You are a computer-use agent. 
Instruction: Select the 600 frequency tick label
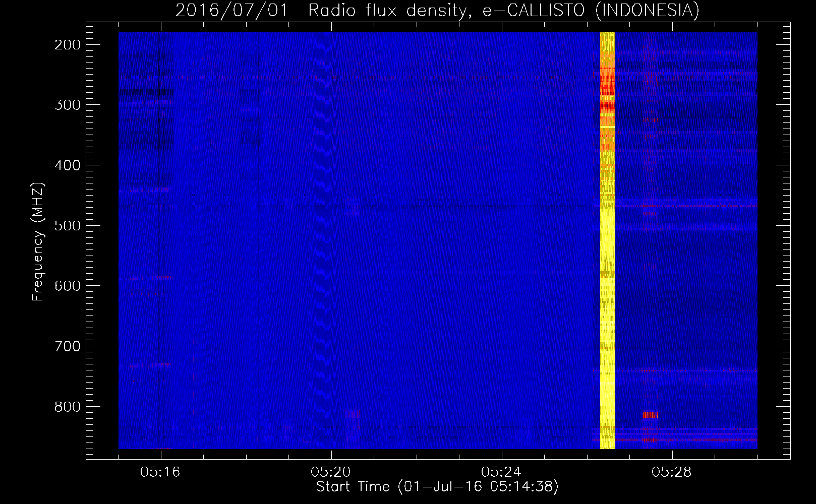(67, 286)
